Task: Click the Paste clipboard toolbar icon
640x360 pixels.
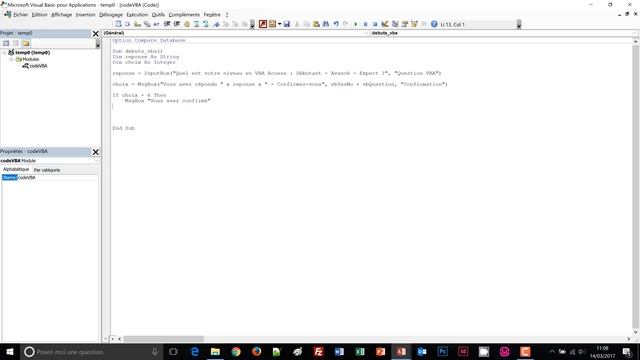Action: (316, 24)
